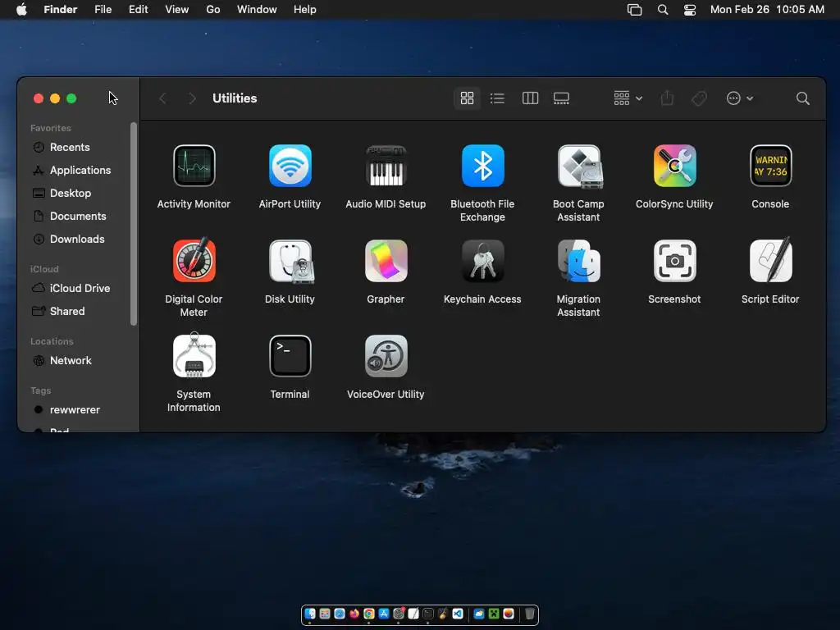Open the Finder menu

coord(60,10)
